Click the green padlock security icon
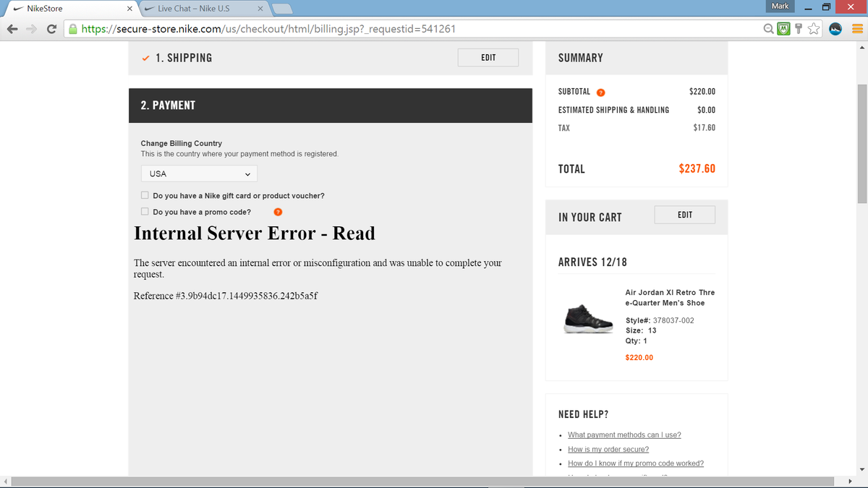Screen dimensions: 868x488 73,29
